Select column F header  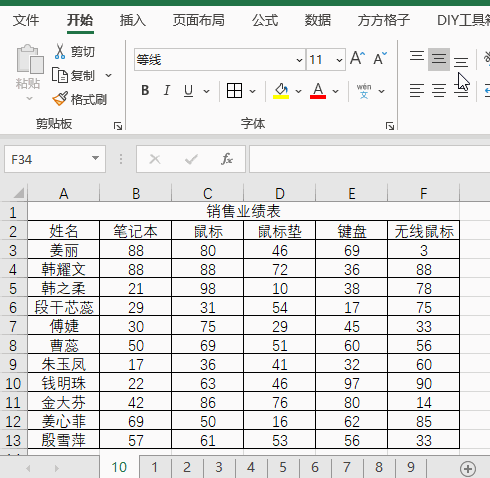(x=424, y=193)
